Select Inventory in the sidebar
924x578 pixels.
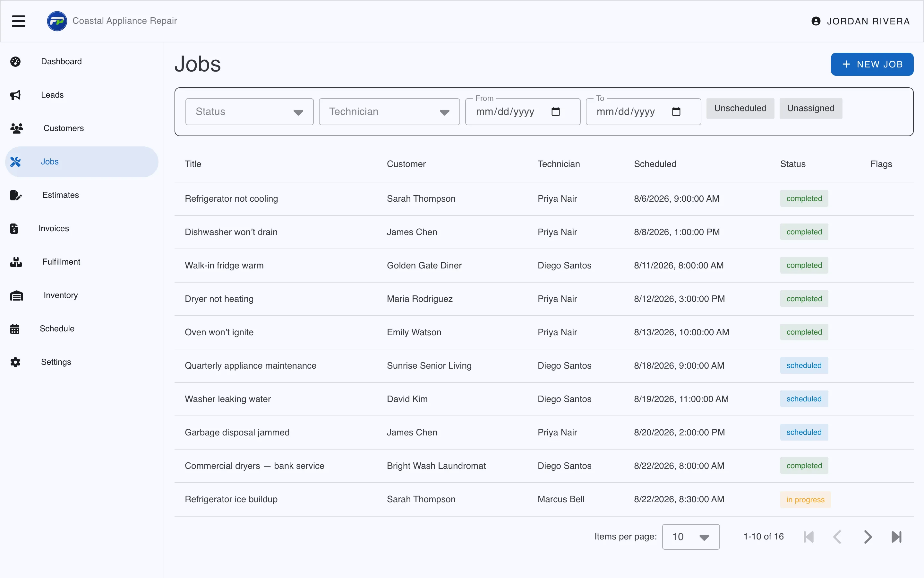(x=82, y=295)
